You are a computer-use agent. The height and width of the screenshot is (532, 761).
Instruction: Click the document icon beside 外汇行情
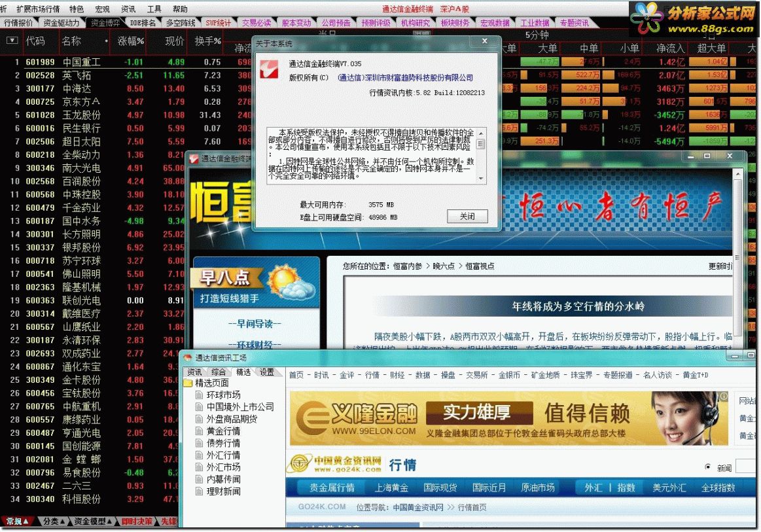point(199,455)
